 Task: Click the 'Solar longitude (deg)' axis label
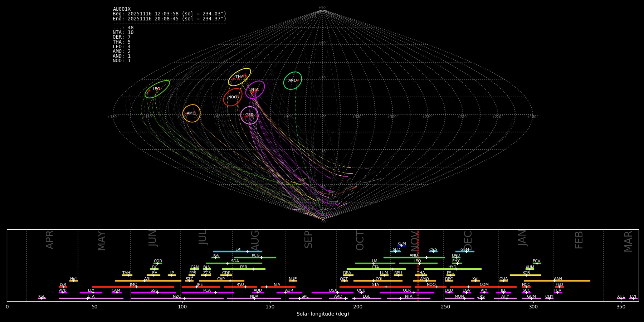coord(322,314)
